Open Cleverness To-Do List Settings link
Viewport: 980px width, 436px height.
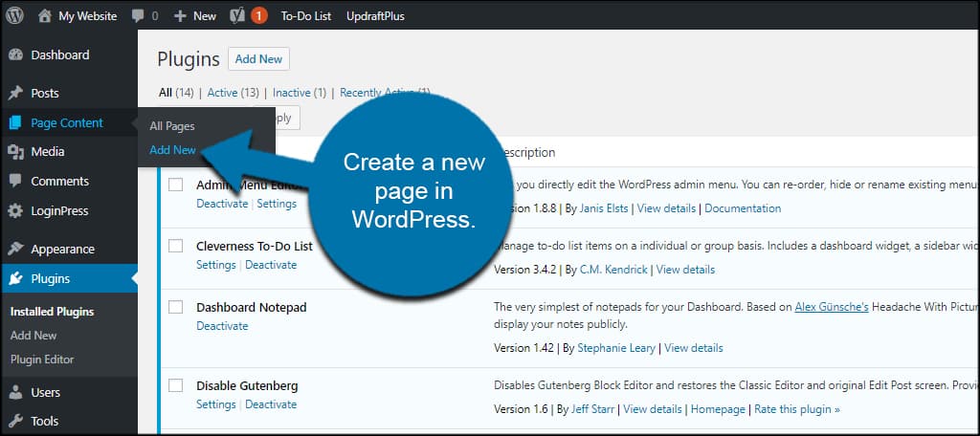click(215, 265)
